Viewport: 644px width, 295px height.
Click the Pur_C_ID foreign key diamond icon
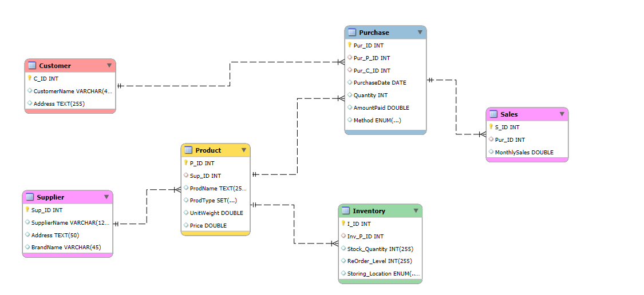point(350,70)
